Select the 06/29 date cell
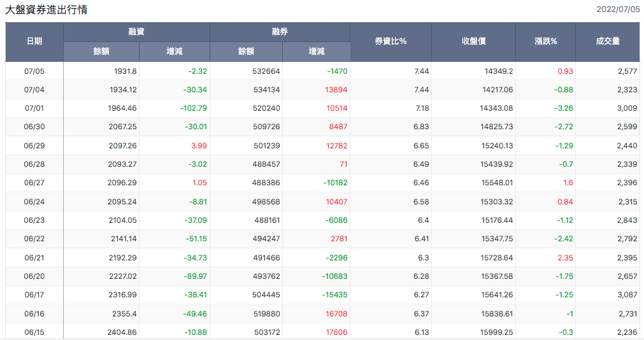The image size is (644, 340). 34,146
